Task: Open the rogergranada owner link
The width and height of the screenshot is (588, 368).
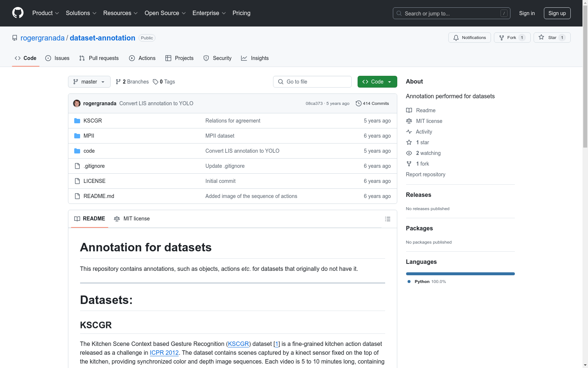Action: (43, 38)
